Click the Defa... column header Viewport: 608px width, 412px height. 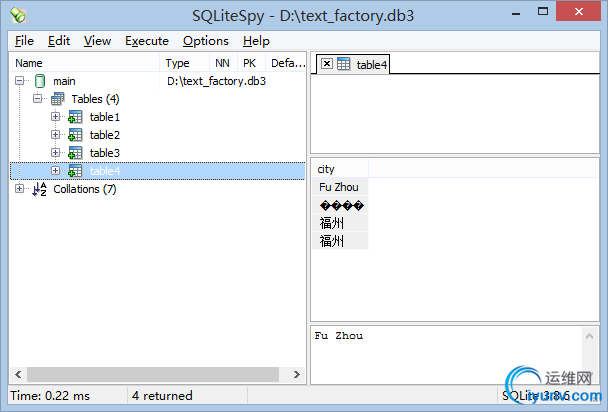(x=286, y=63)
